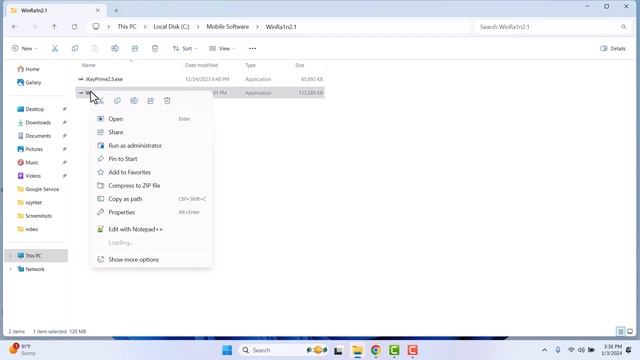Open the View dropdown
Screen dimensions: 640x360
222,49
